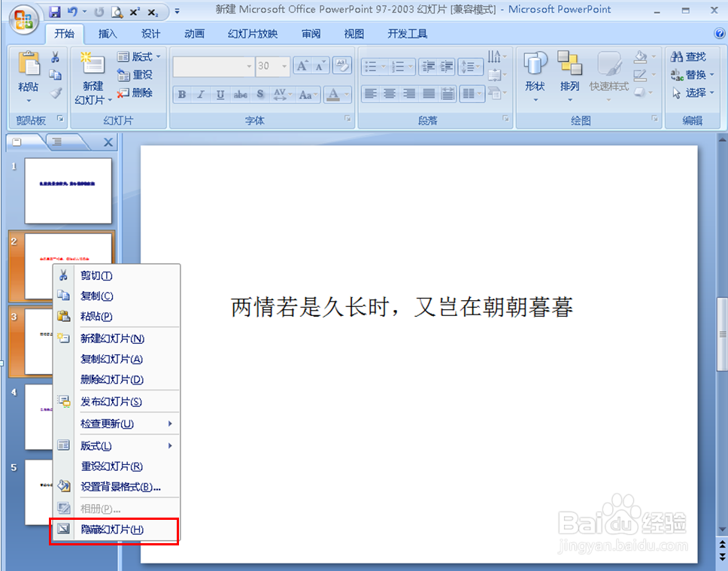This screenshot has height=571, width=728.
Task: Click the 替换 replace button
Action: [692, 74]
